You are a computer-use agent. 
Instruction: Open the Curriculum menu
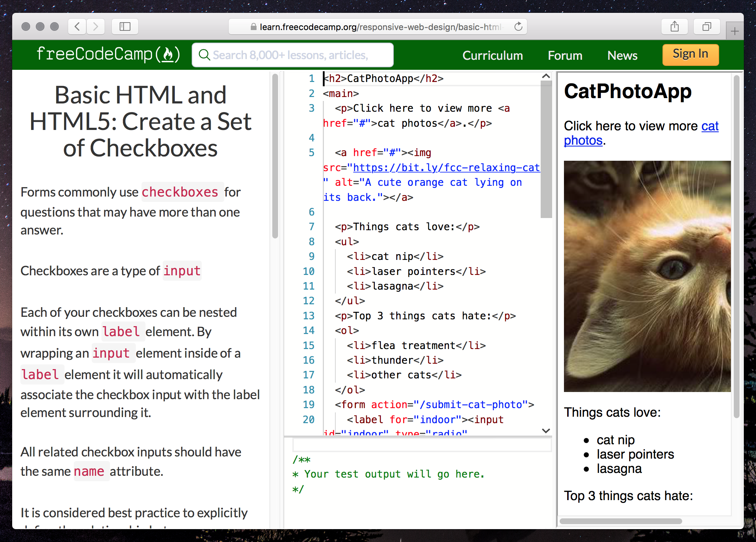tap(493, 55)
